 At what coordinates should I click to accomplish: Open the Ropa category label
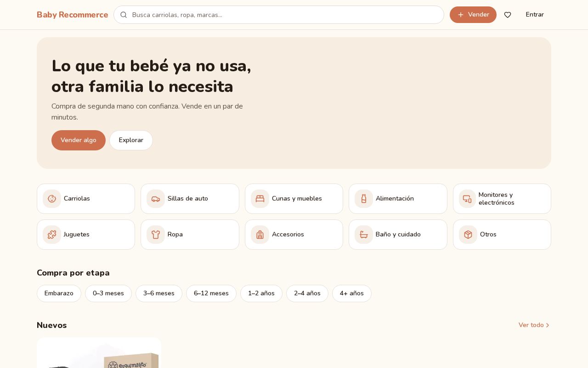coord(175,235)
